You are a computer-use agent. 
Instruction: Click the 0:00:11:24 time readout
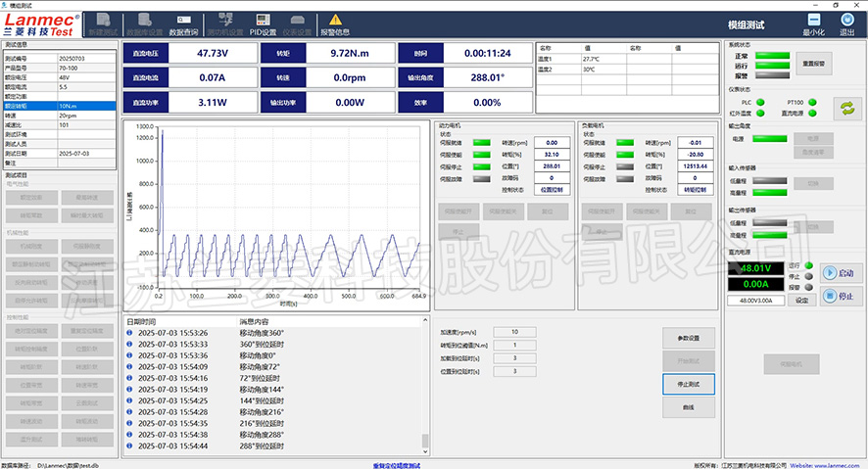tap(488, 53)
